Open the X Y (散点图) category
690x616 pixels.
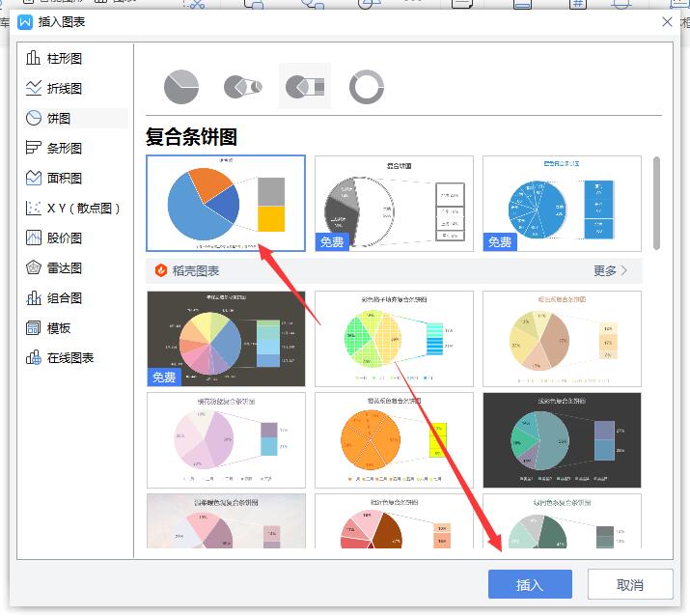pos(75,208)
